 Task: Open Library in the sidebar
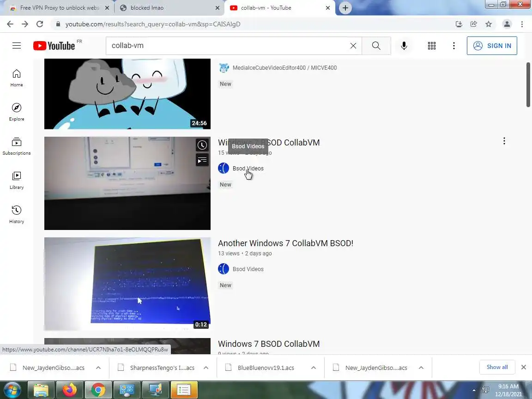pyautogui.click(x=17, y=181)
